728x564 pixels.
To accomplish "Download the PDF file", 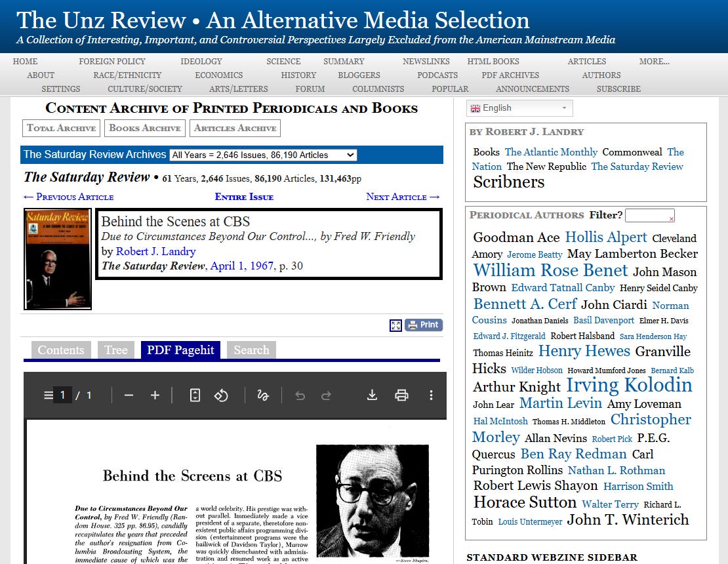I will [372, 395].
